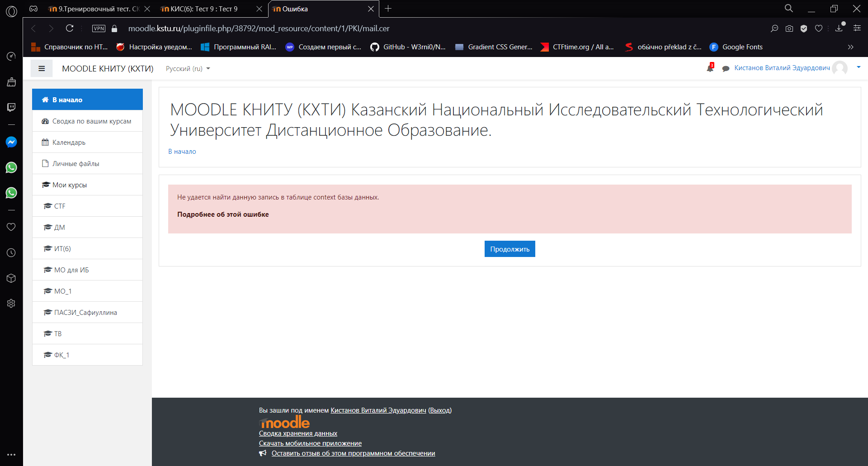This screenshot has height=466, width=868.
Task: Select В начало in side menu
Action: 87,100
